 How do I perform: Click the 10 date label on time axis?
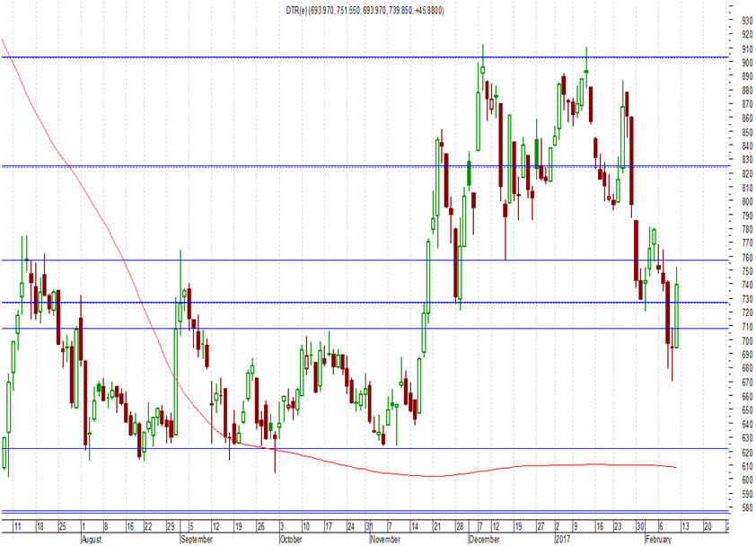click(305, 526)
